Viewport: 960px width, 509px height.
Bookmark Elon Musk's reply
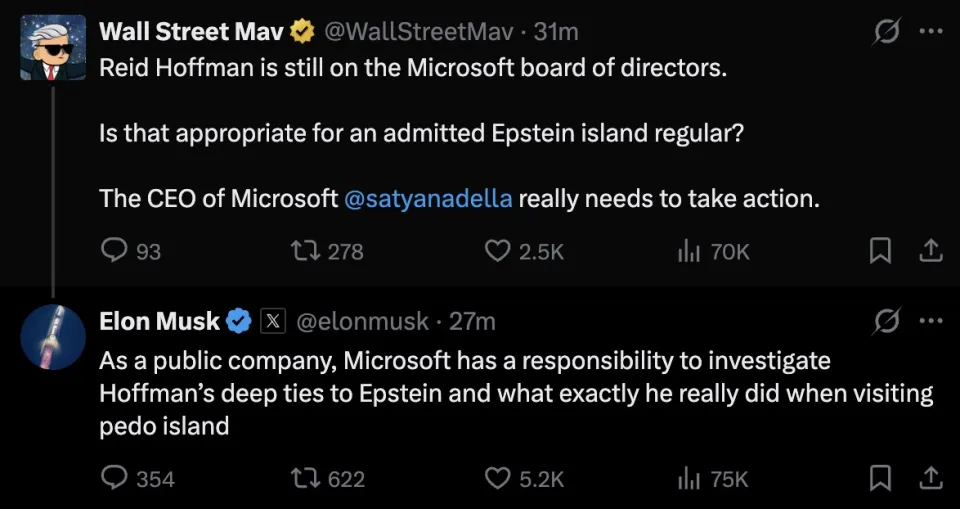tap(879, 479)
